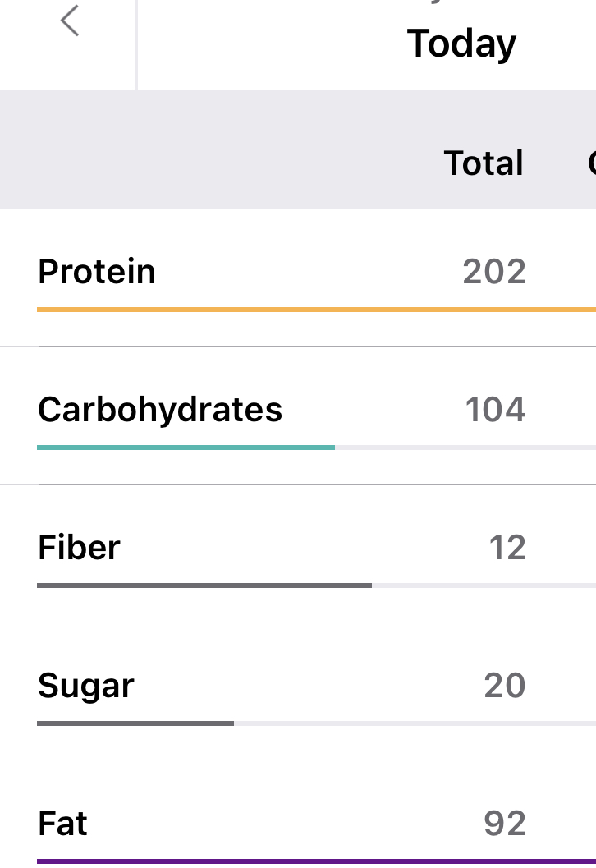Open the Sugar nutrient row
Viewport: 596px width, 868px height.
[85, 686]
